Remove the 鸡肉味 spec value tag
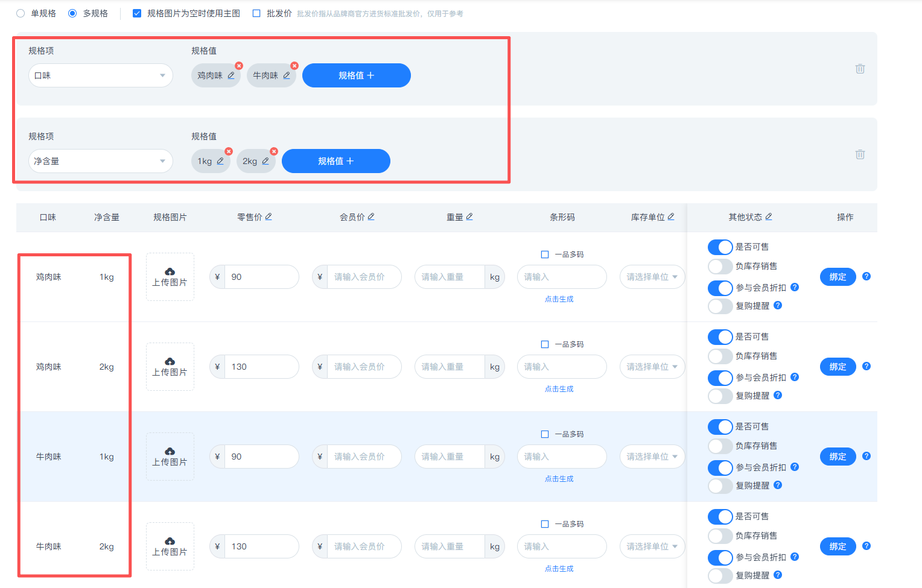The height and width of the screenshot is (588, 922). 239,66
